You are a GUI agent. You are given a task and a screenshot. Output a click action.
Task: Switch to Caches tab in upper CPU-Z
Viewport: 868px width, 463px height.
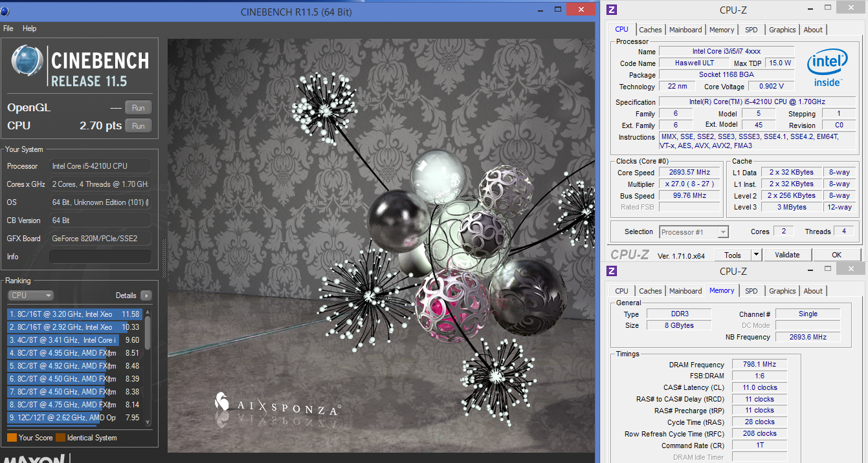[x=651, y=30]
